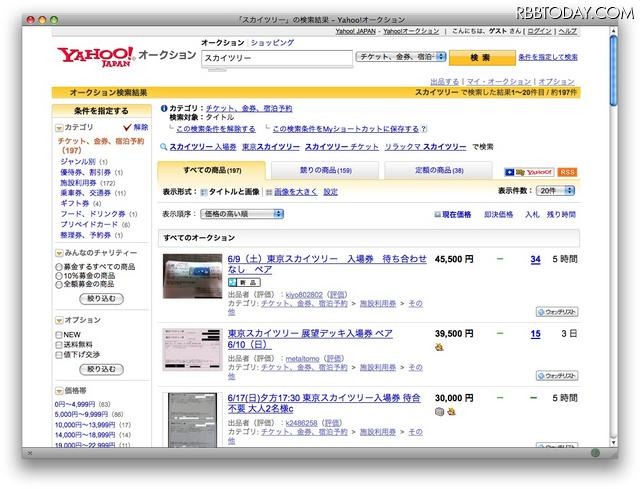Viewport: 640px width, 489px height.
Task: Open the category dropdown next to search box
Action: (x=401, y=57)
